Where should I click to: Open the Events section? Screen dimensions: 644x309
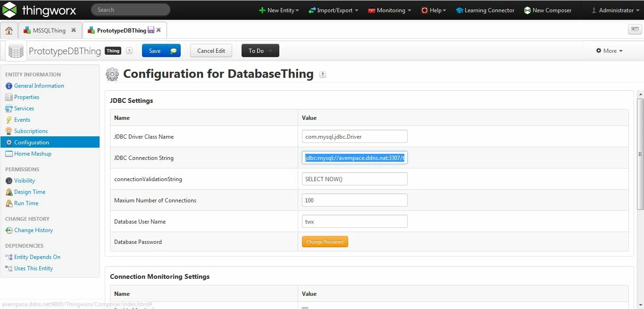point(22,120)
